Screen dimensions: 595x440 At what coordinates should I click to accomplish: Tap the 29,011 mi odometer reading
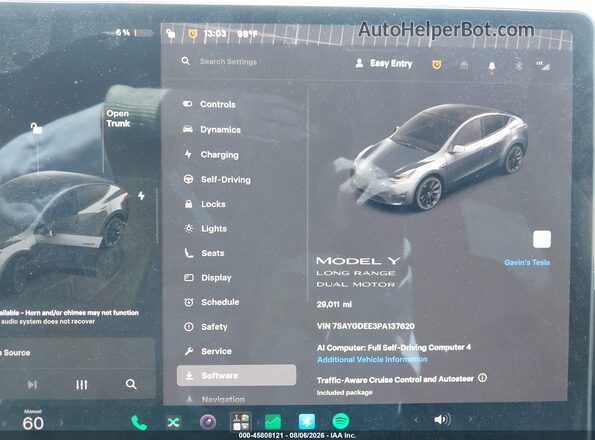click(334, 304)
